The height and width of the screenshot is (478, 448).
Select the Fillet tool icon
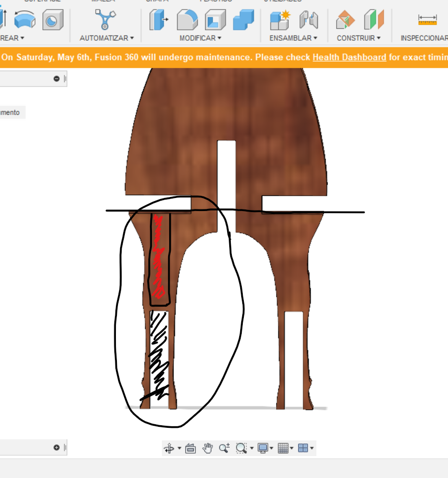tap(187, 20)
